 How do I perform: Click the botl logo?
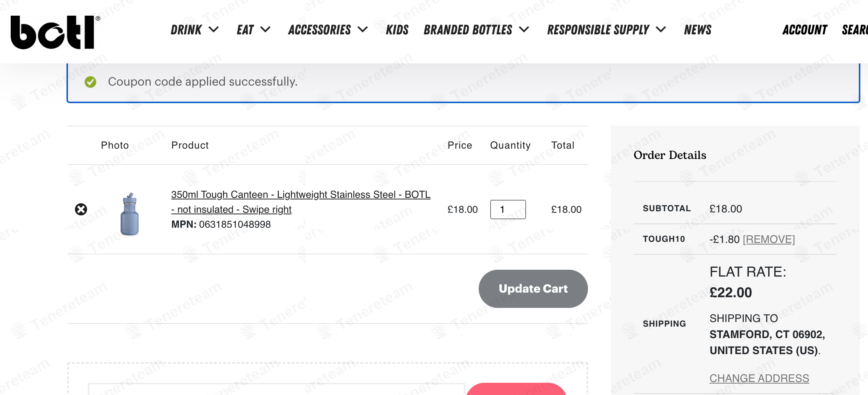[53, 32]
